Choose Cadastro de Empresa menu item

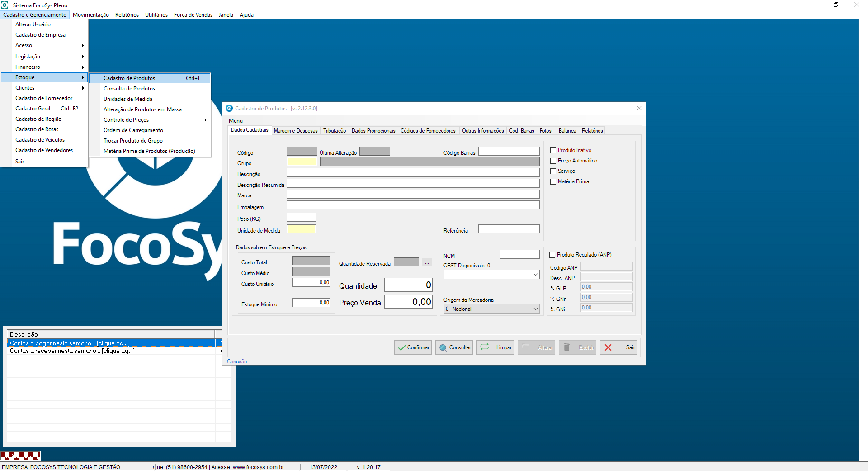(44, 35)
